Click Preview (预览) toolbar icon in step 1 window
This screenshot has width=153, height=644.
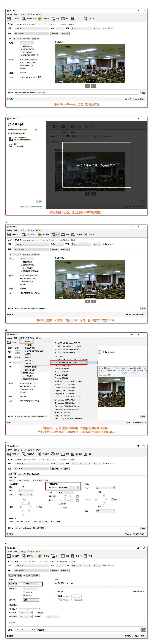tap(63, 19)
